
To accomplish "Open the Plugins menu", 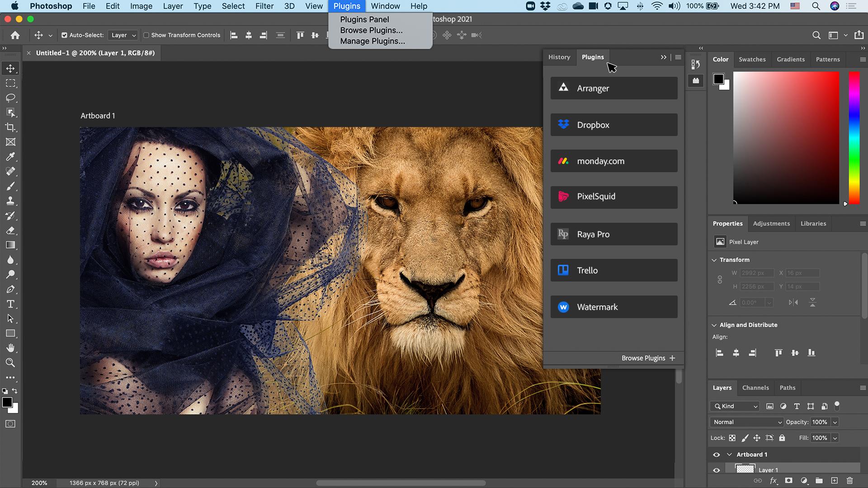I will click(x=347, y=6).
